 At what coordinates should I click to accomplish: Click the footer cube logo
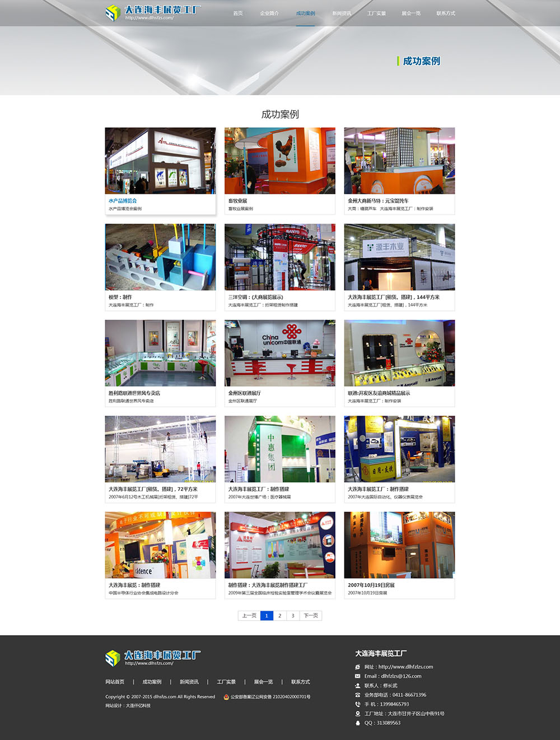point(113,658)
